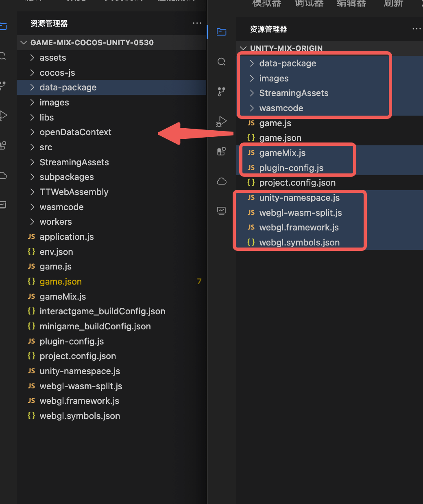Open Run and Debug icon in right sidebar
Viewport: 423px width, 504px height.
pos(222,122)
